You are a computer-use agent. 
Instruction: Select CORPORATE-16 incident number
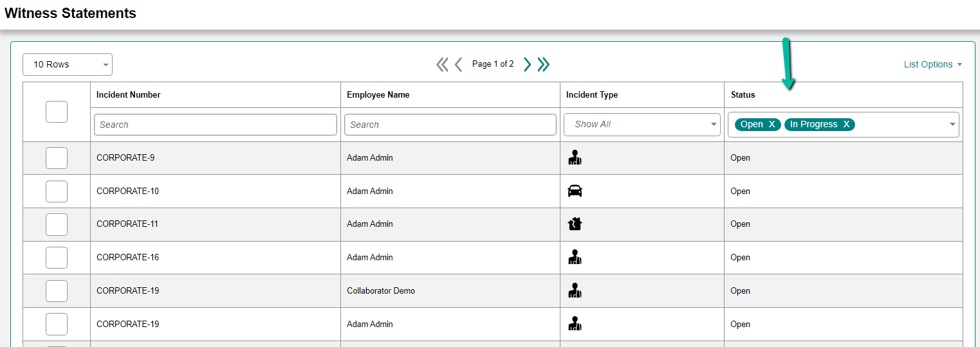point(127,257)
